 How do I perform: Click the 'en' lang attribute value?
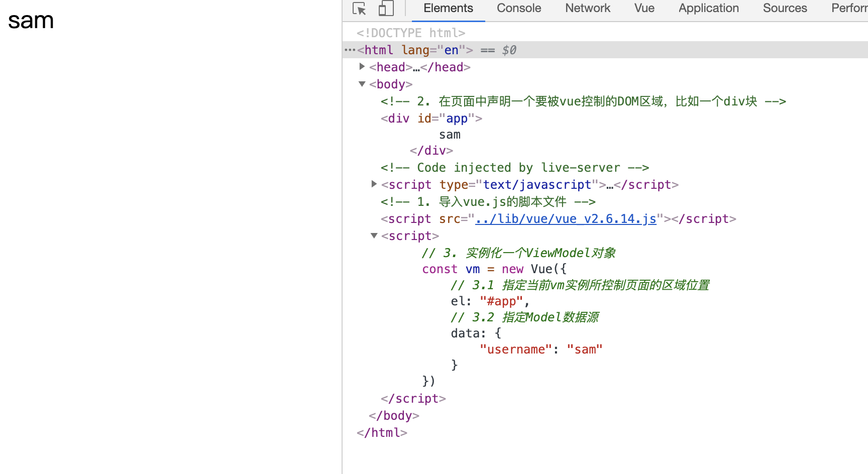(452, 50)
